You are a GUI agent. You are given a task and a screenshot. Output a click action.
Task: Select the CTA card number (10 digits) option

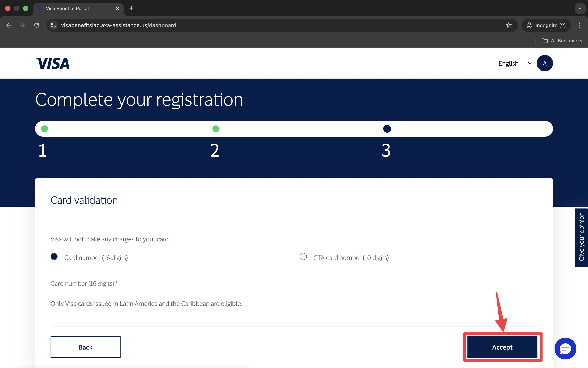(x=303, y=256)
